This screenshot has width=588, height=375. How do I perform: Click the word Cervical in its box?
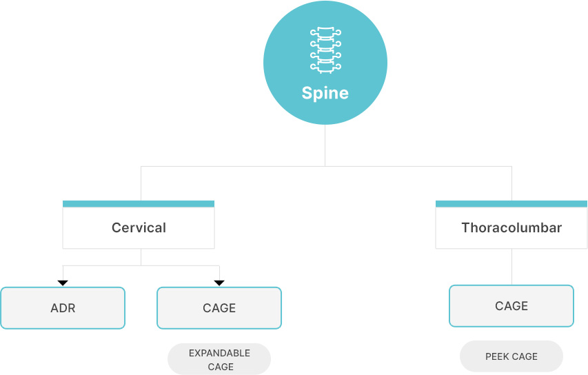point(139,227)
